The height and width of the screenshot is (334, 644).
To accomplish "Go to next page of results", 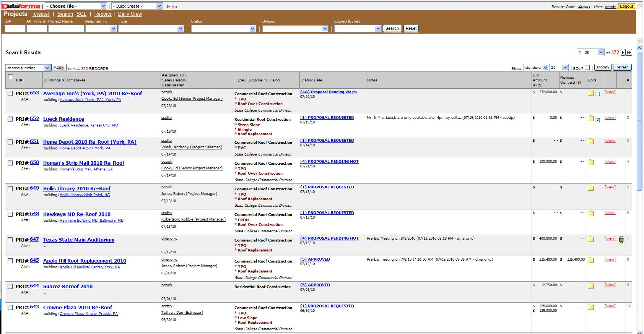I will (623, 53).
